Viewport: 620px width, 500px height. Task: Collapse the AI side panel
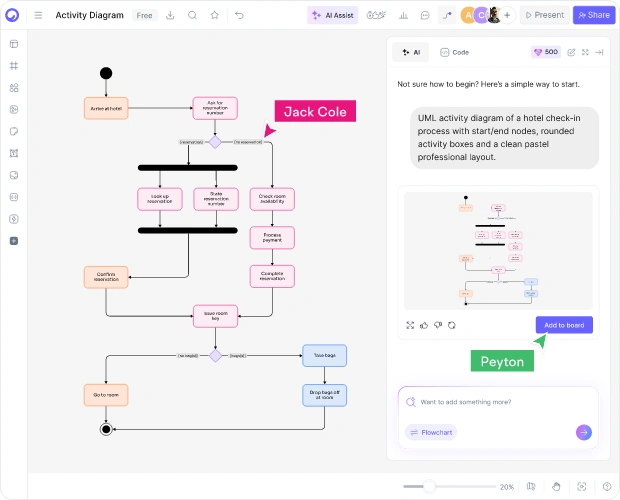599,52
